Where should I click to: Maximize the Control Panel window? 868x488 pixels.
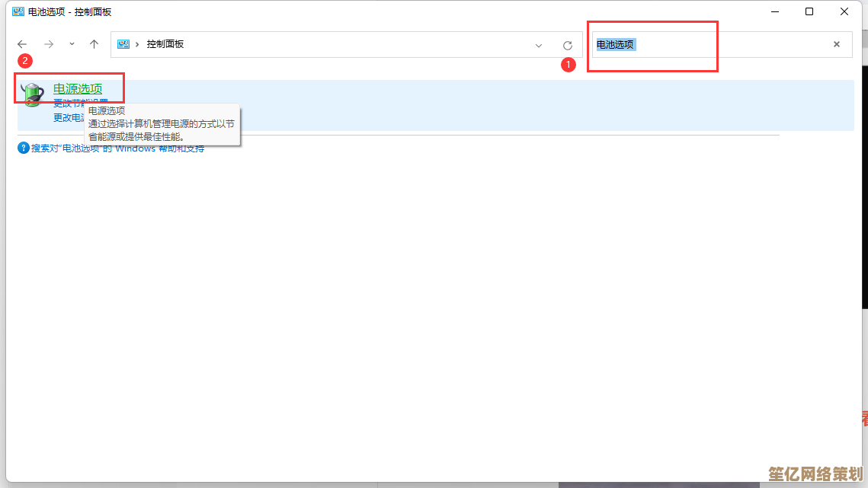pyautogui.click(x=809, y=11)
